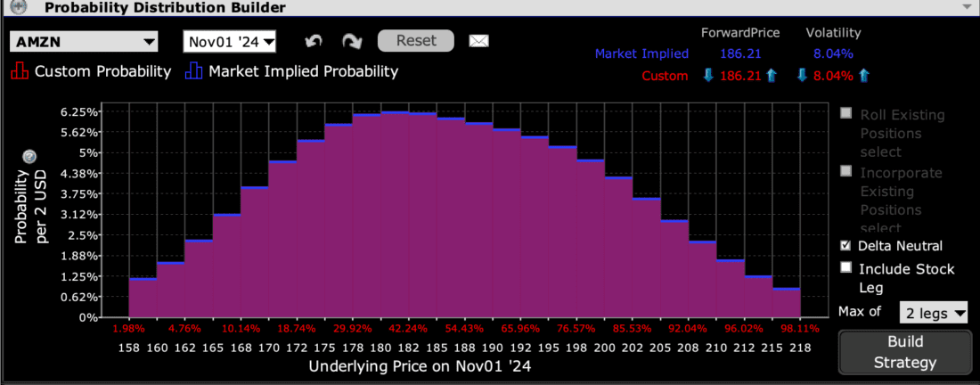Open the AMZN symbol dropdown

coord(84,42)
